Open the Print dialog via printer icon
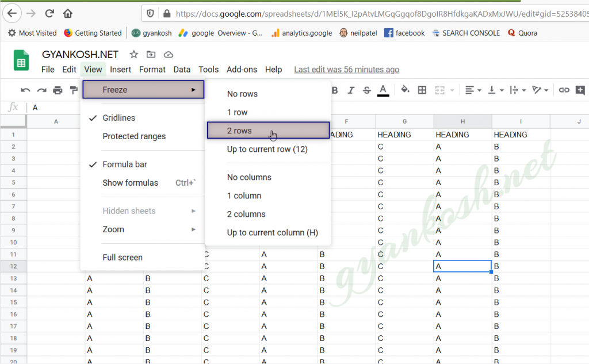The width and height of the screenshot is (589, 364). (58, 90)
